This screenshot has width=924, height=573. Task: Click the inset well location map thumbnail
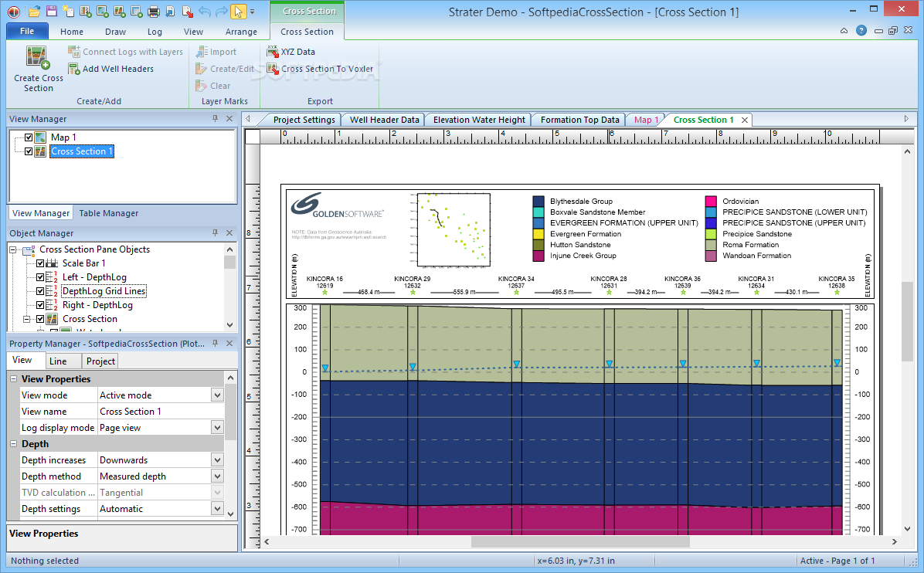[454, 229]
